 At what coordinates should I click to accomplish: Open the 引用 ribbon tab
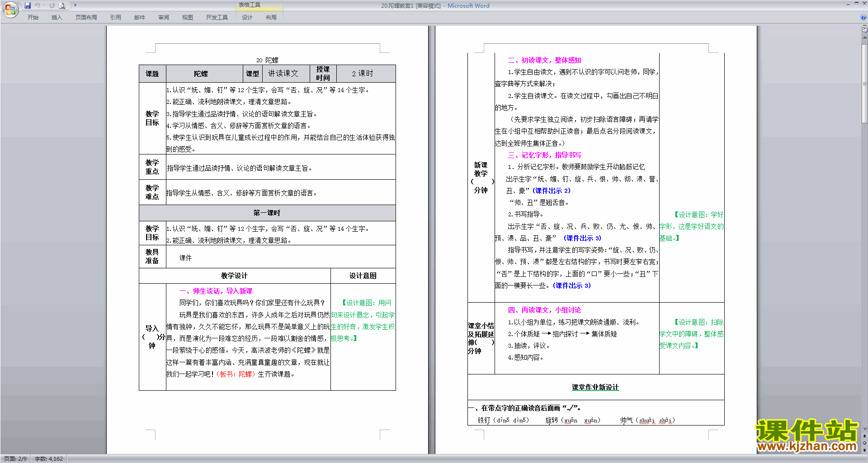(115, 17)
